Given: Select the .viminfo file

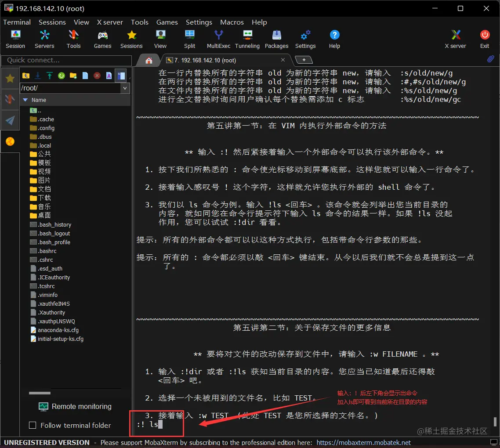Looking at the screenshot, I should coord(44,295).
